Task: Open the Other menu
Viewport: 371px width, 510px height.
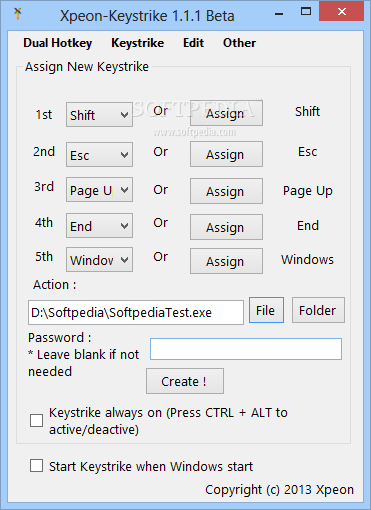Action: 239,43
